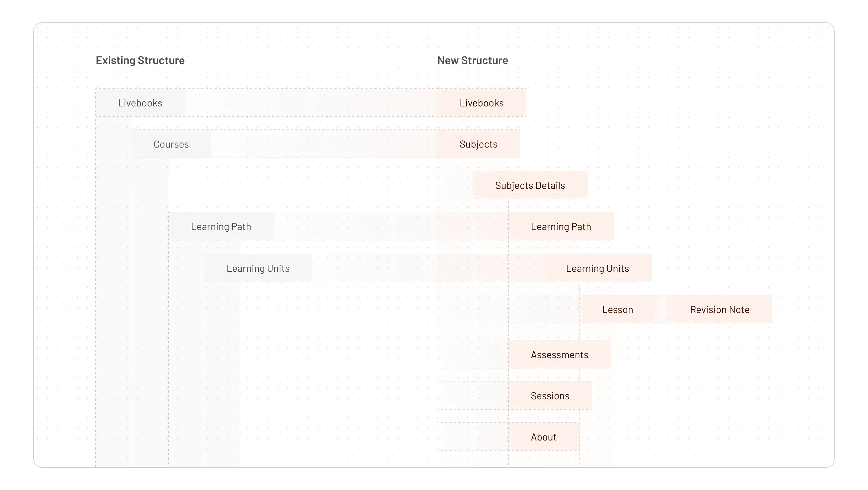Click the connector band between the Learning Path boxes
This screenshot has width=868, height=490.
[x=356, y=226]
